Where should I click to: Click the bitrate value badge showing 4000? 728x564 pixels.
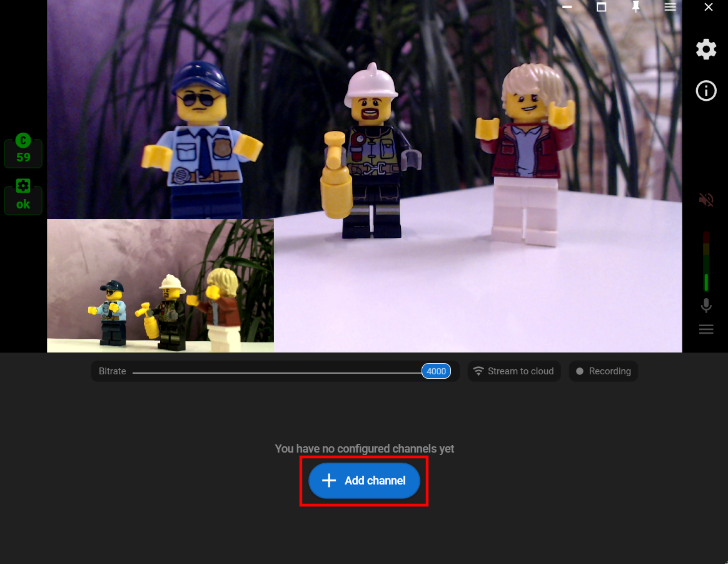pyautogui.click(x=436, y=371)
